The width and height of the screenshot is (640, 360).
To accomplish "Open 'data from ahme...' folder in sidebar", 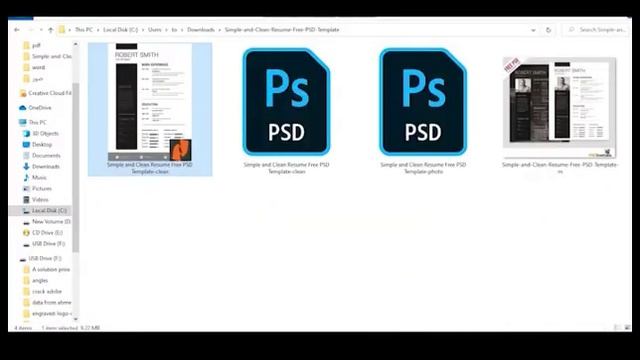I will 47,302.
